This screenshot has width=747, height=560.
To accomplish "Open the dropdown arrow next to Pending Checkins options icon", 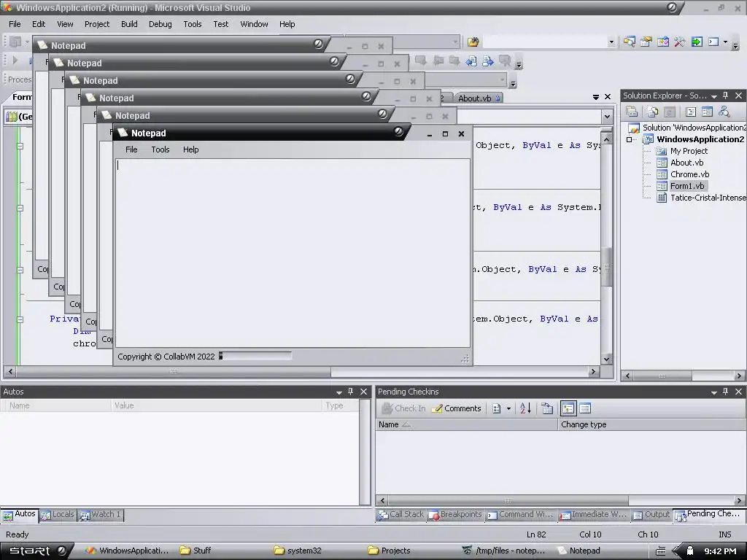I will coord(508,408).
